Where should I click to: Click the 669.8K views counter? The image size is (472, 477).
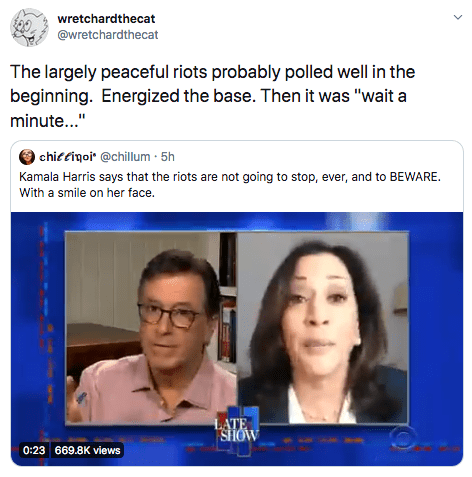tap(87, 450)
